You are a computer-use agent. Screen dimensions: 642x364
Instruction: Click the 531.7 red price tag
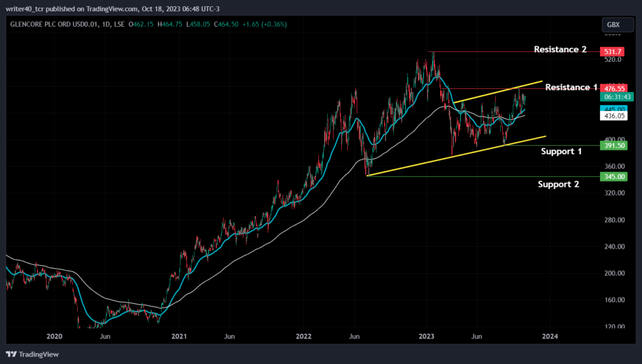tap(613, 51)
